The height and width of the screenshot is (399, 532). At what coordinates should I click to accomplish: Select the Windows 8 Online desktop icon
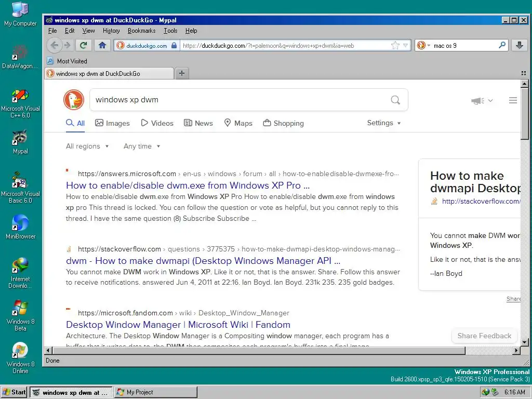(x=20, y=358)
